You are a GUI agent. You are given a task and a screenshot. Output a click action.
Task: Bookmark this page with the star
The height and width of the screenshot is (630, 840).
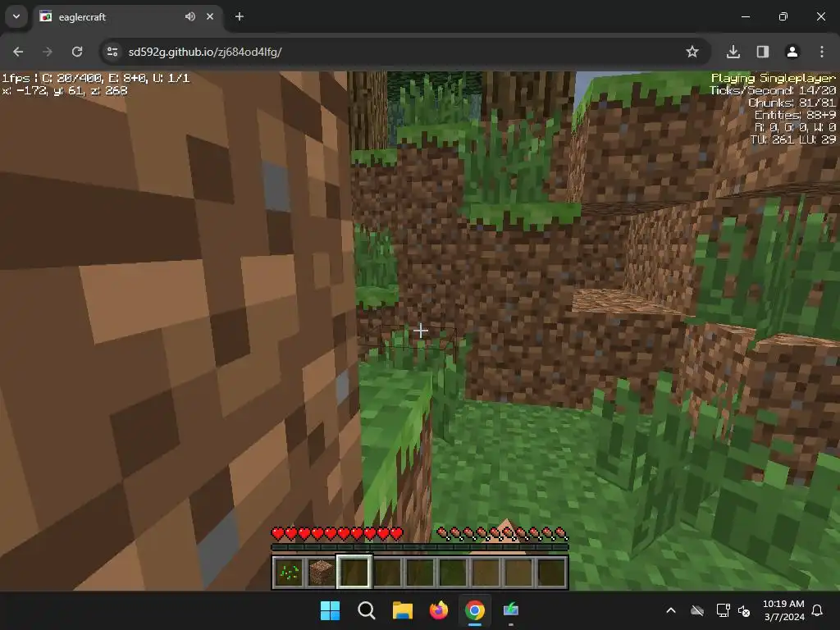[692, 52]
